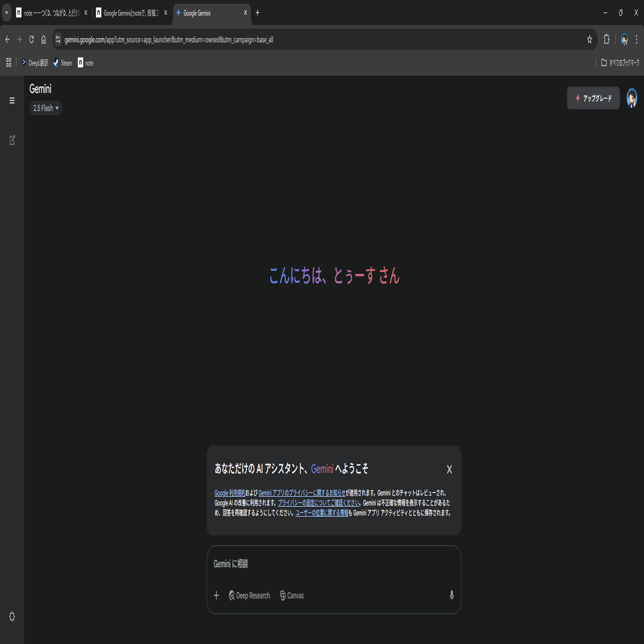Go back to the previous page
The width and height of the screenshot is (644, 644).
(x=7, y=39)
